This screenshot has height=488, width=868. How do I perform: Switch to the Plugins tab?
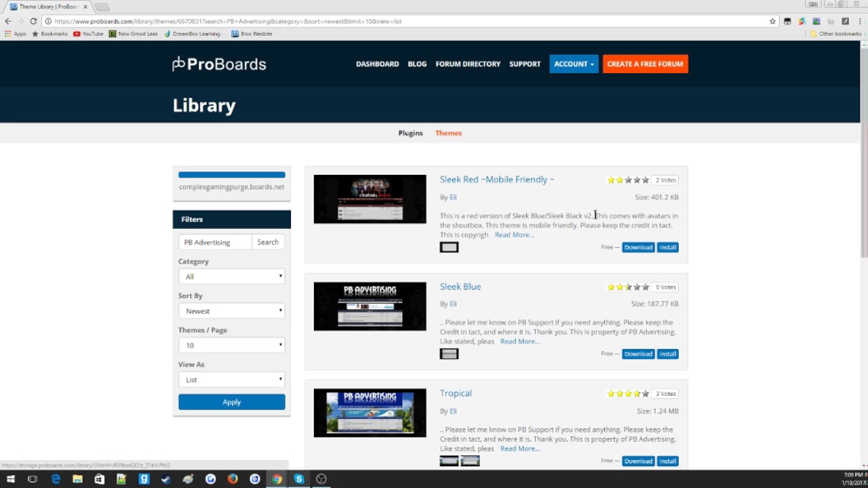point(410,133)
